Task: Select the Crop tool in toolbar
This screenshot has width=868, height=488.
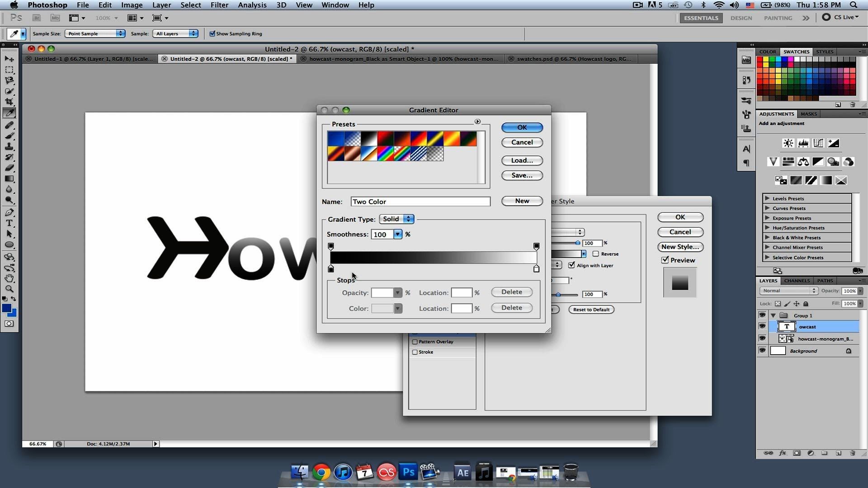Action: (x=9, y=103)
